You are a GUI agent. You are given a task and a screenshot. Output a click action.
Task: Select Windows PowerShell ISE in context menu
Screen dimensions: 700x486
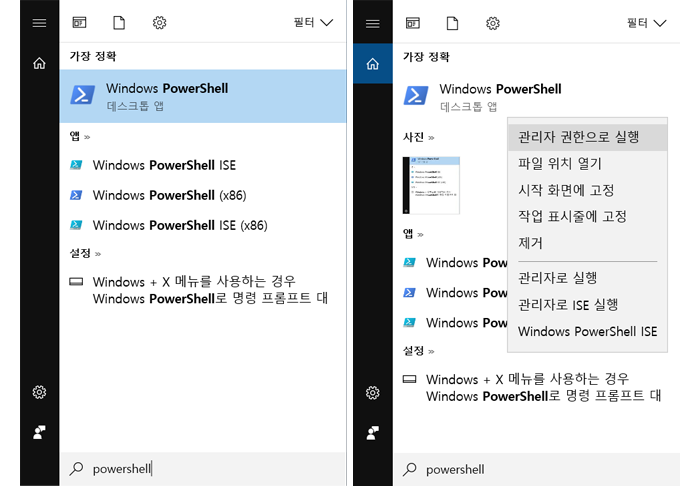588,332
